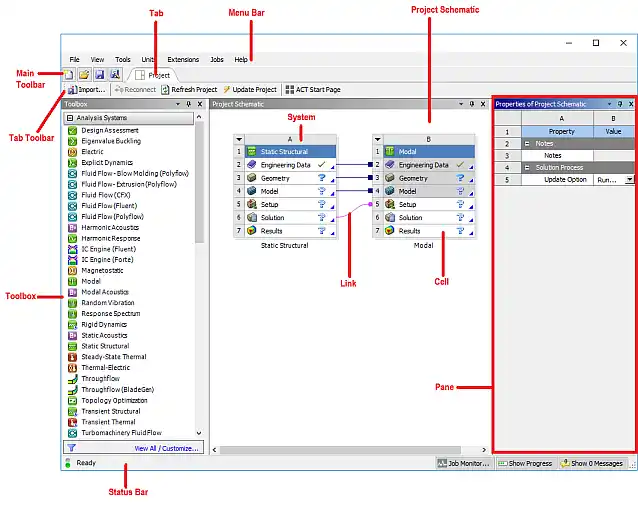Click the Toolbox filter funnel icon
Image resolution: width=638 pixels, height=506 pixels.
(72, 448)
